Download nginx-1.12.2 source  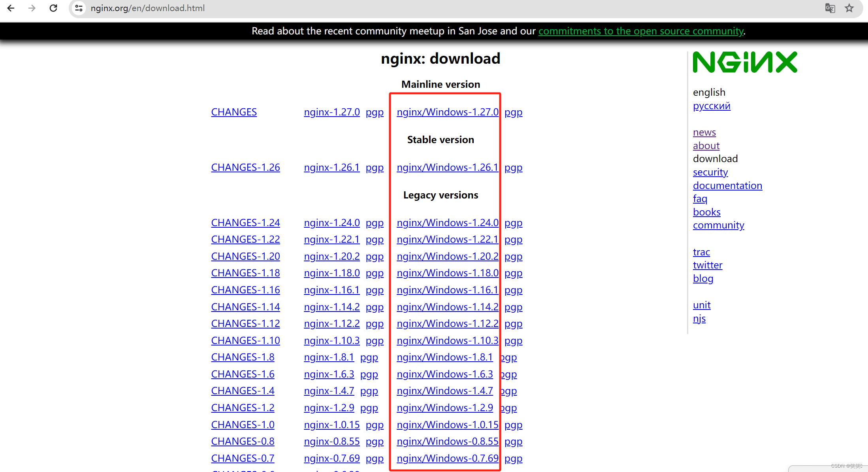coord(332,323)
